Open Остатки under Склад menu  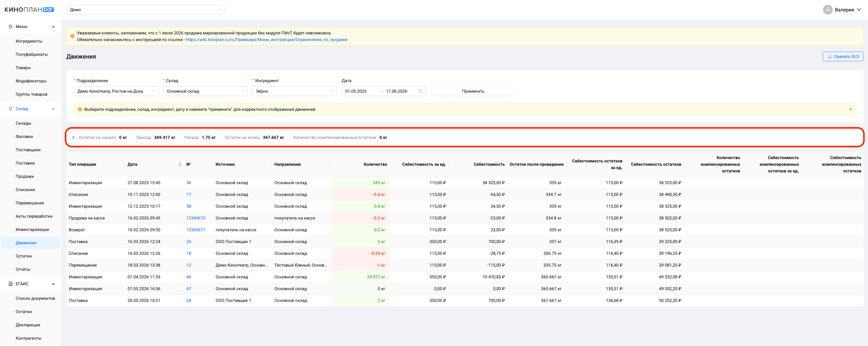click(x=24, y=256)
